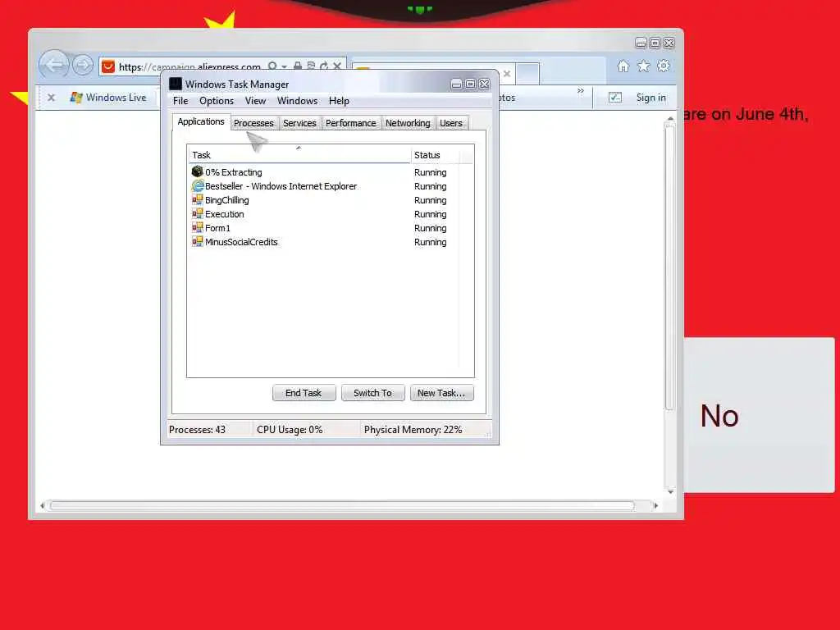
Task: Click the Form1 app icon
Action: (197, 228)
